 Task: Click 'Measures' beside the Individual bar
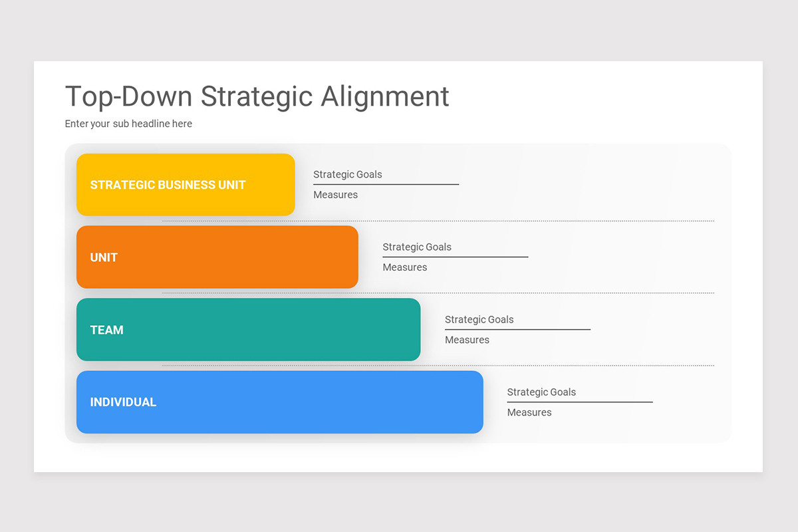[529, 412]
